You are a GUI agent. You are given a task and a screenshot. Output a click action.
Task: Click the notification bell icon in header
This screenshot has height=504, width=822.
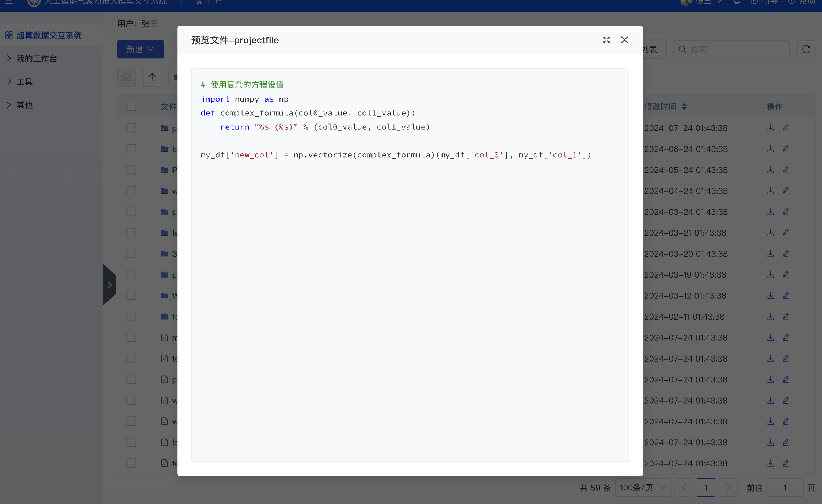pyautogui.click(x=737, y=2)
